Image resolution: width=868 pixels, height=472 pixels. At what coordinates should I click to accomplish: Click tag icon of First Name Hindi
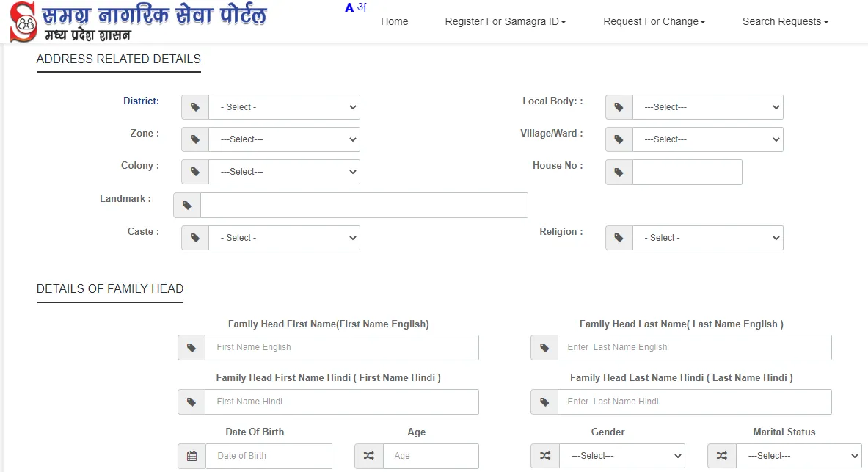point(192,402)
